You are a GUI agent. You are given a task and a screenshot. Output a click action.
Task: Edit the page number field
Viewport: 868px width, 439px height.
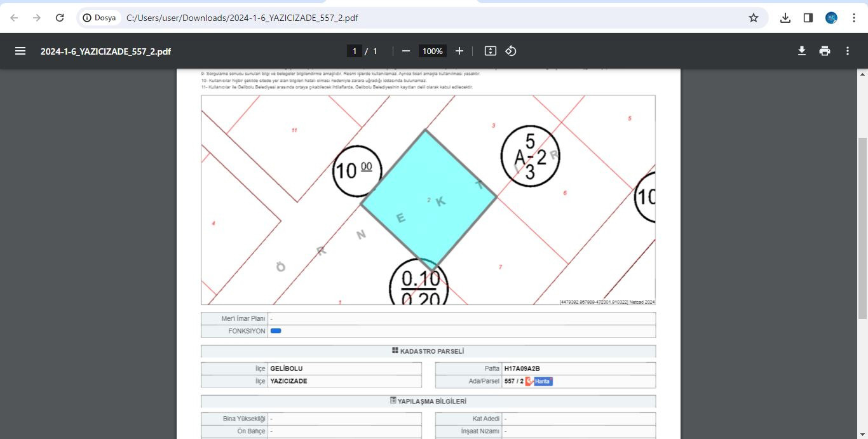(x=354, y=51)
